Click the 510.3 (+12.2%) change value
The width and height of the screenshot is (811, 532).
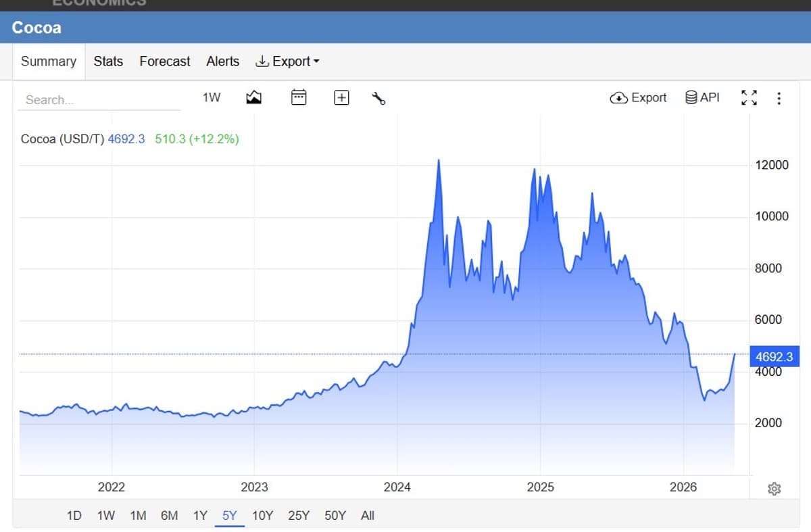point(197,139)
